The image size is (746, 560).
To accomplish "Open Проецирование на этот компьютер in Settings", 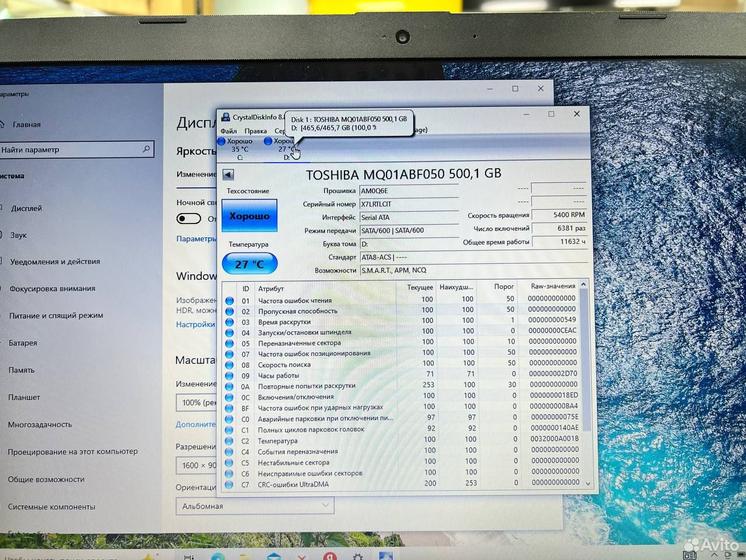I will click(72, 452).
